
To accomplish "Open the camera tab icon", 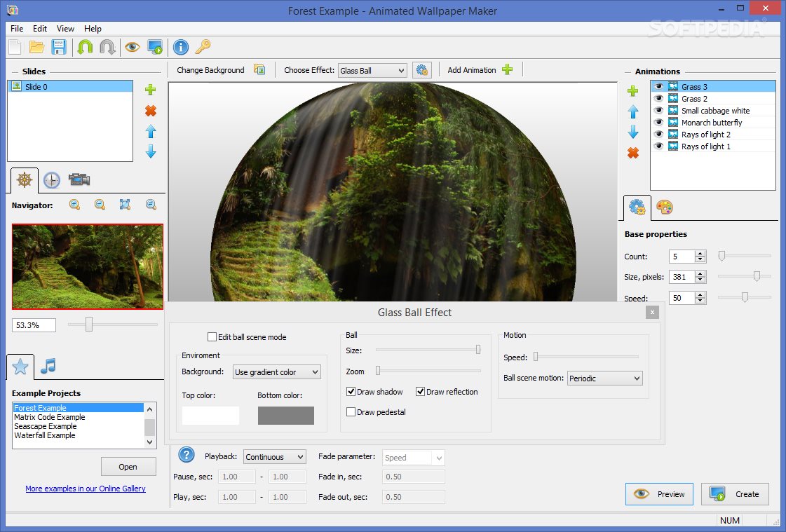I will [79, 180].
